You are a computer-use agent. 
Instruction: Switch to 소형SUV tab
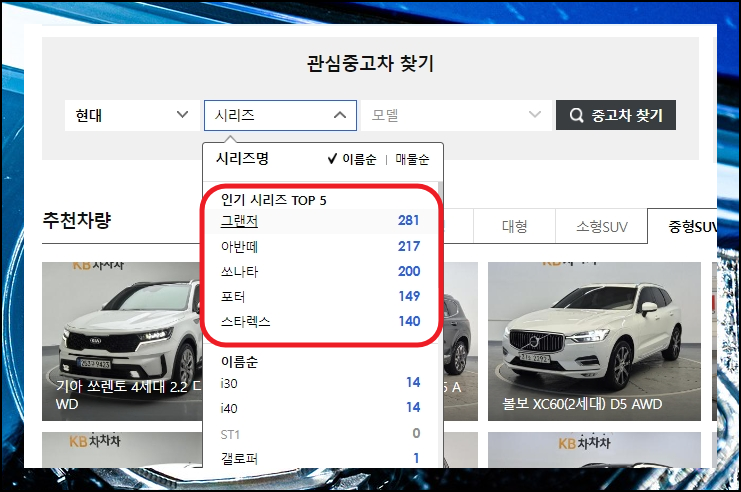pyautogui.click(x=602, y=226)
